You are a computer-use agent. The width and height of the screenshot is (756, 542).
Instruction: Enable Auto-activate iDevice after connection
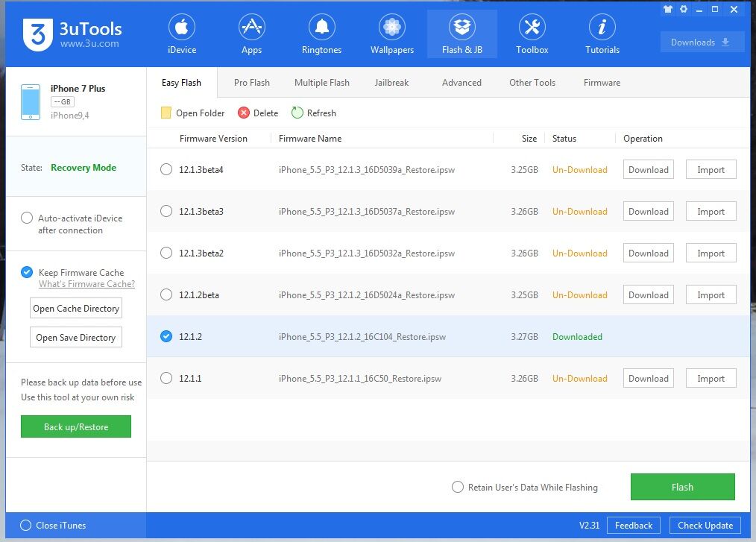27,218
